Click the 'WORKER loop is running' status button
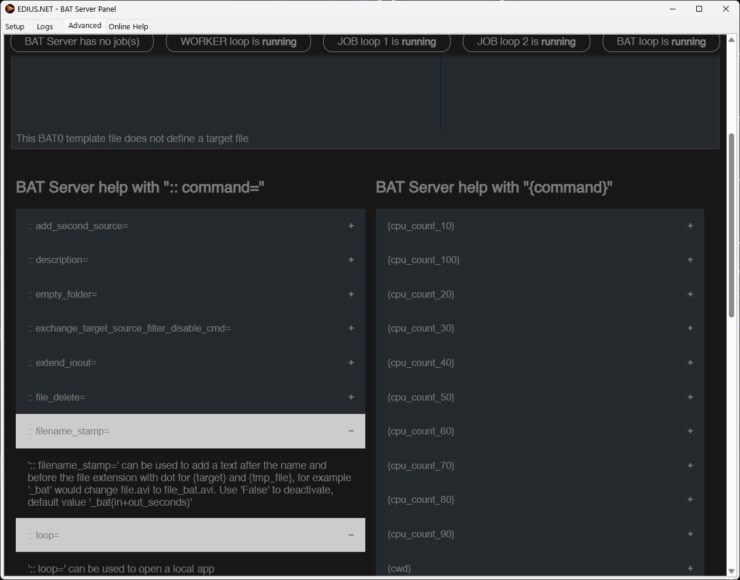 point(238,42)
